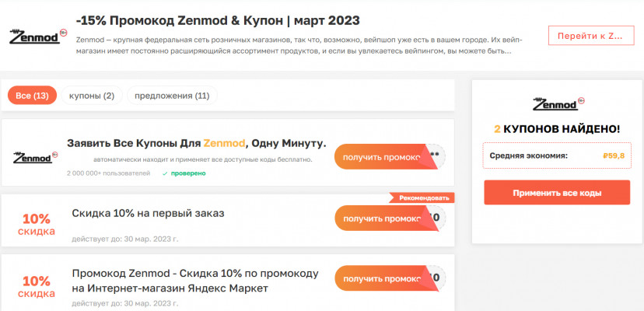
Task: Open the 'Промокод Zenmod - Скидка 10%' coupon title
Action: coord(195,281)
